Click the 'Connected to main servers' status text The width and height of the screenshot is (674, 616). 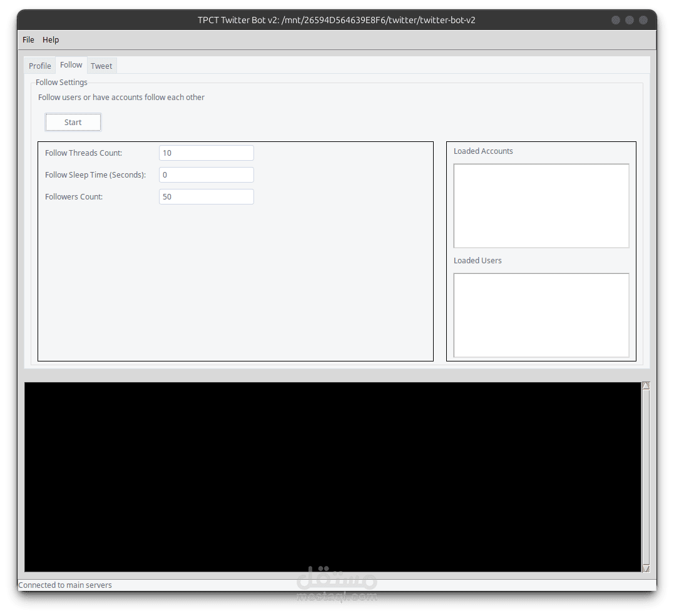(65, 585)
